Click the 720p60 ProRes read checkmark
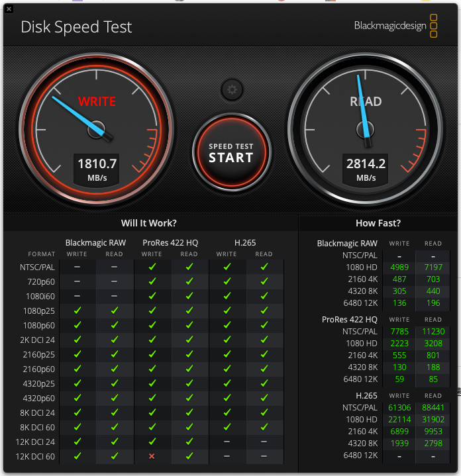The height and width of the screenshot is (476, 461). coord(189,281)
